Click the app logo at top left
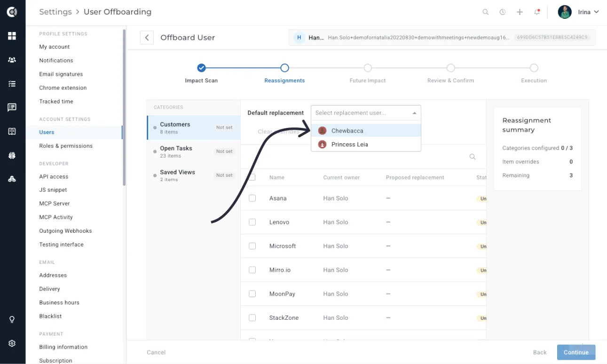Viewport: 607px width, 364px height. click(x=12, y=12)
